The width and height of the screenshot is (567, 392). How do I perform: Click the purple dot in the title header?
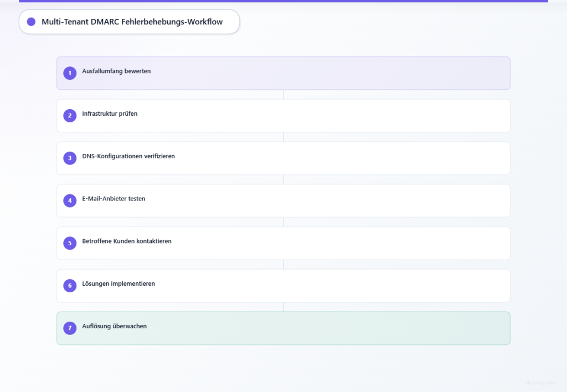coord(31,22)
